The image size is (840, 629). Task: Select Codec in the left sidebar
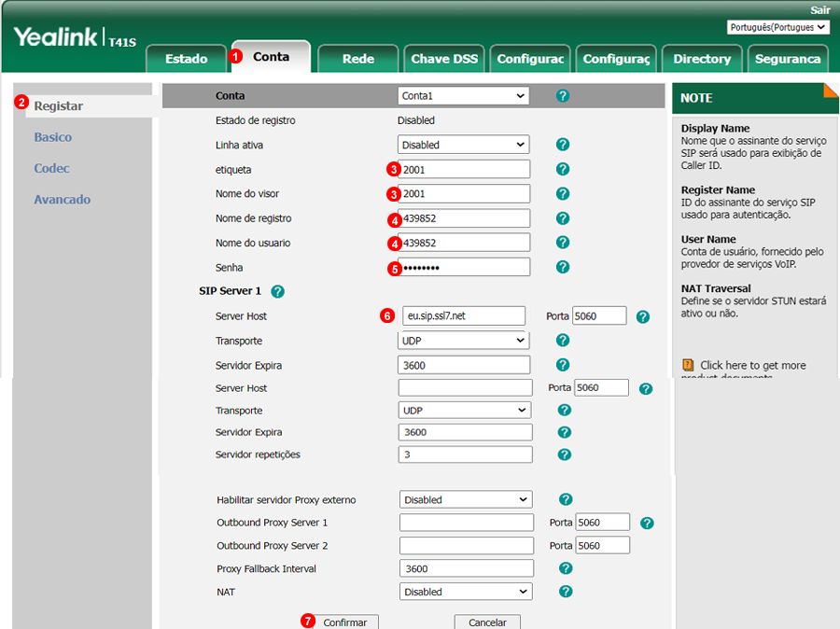click(x=52, y=168)
